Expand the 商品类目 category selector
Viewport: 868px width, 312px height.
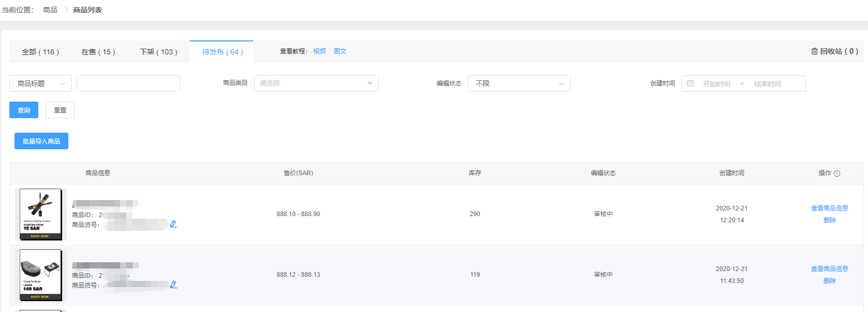click(x=316, y=83)
